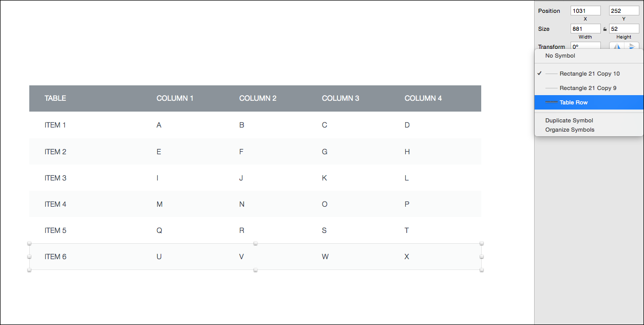Click the top-right selection resize handle
The image size is (644, 325).
(482, 243)
